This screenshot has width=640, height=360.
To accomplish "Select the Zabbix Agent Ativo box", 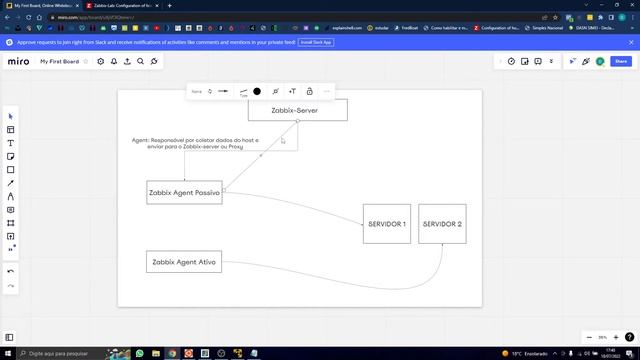I will click(x=184, y=262).
